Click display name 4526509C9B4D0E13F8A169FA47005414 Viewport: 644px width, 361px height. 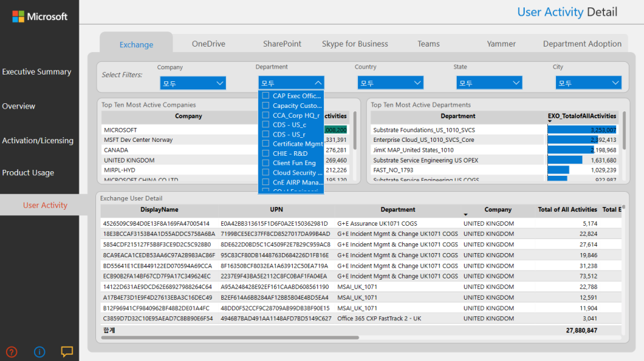[156, 224]
